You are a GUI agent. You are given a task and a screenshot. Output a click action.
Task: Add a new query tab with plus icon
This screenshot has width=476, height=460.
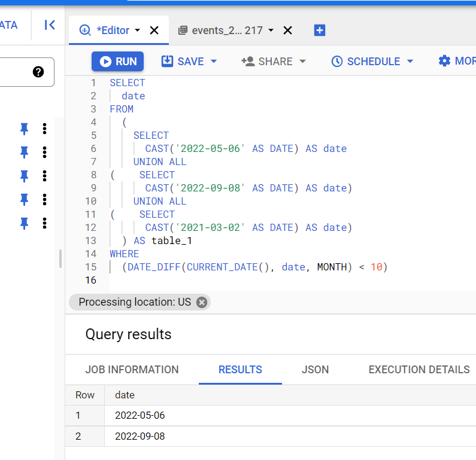[320, 31]
